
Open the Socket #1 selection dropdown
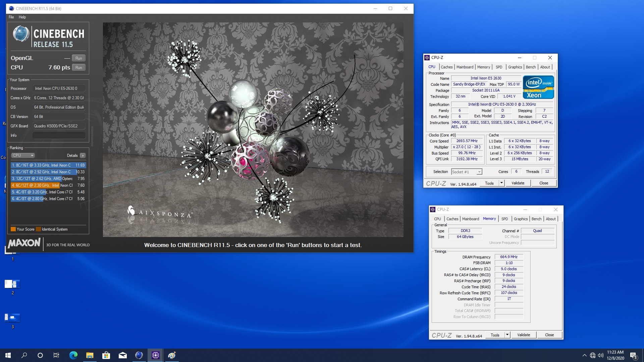467,172
